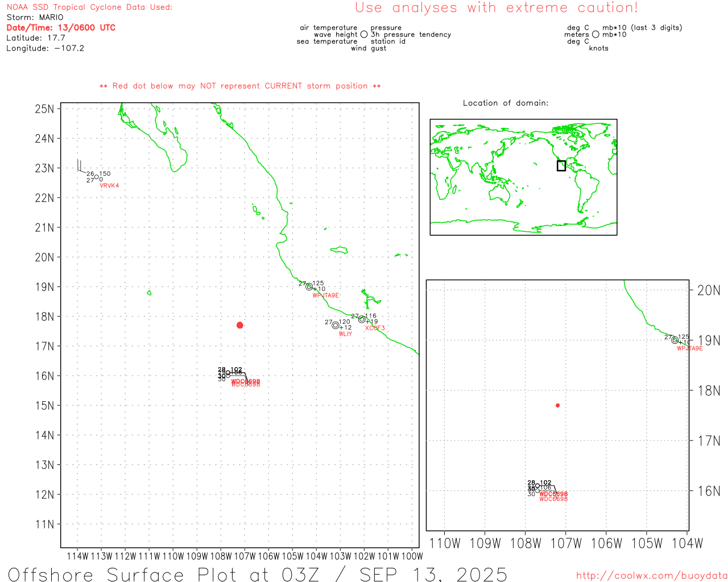Click the 'air temperature' legend label
This screenshot has height=582, width=728.
329,27
